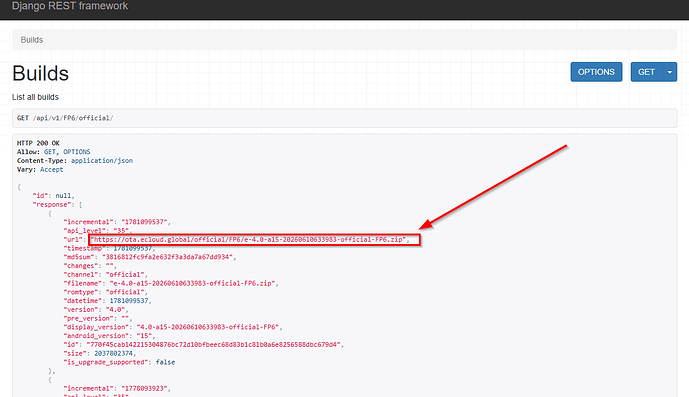Click the size value 2037802374
The height and width of the screenshot is (397, 689).
coord(114,353)
